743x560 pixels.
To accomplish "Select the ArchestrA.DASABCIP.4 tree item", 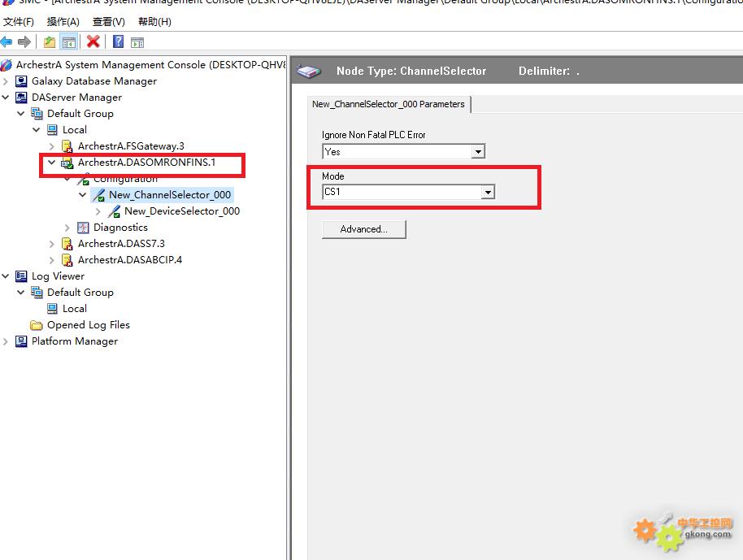I will [x=130, y=260].
